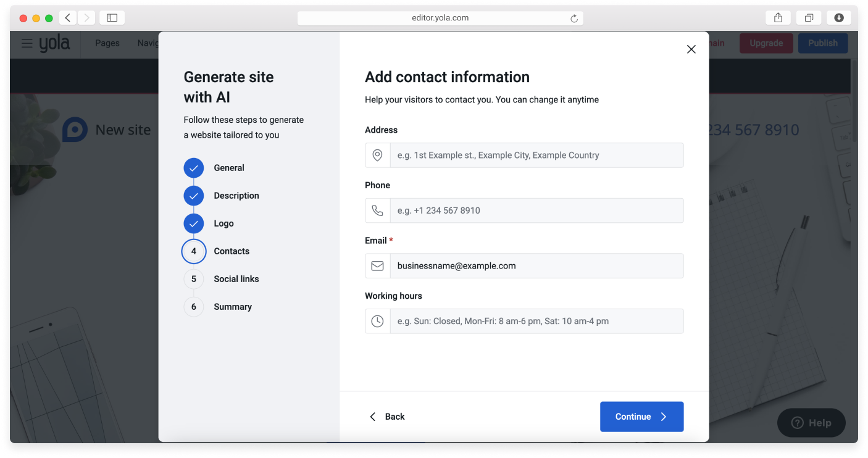
Task: Click the phone handset icon
Action: pos(377,210)
